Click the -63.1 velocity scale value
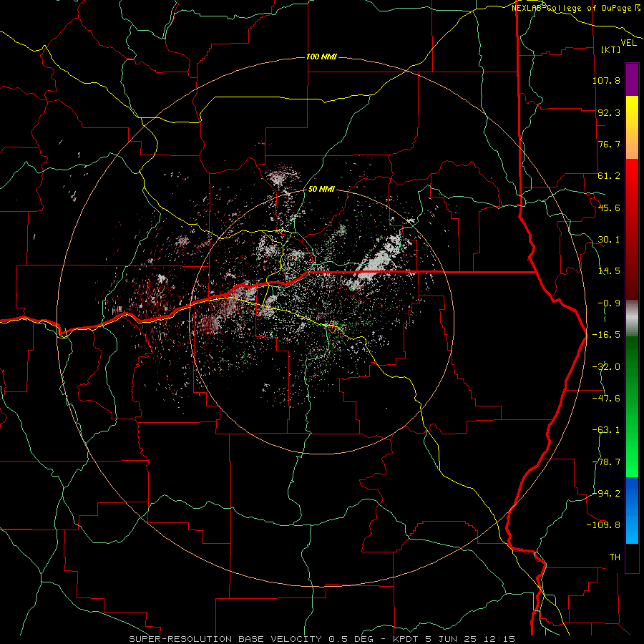Viewport: 644px width, 644px height. point(606,430)
